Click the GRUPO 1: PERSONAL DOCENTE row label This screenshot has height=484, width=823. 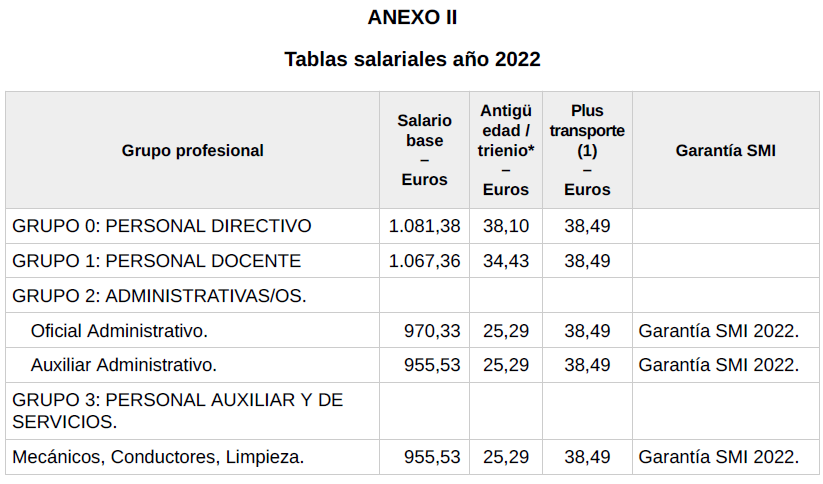point(156,261)
